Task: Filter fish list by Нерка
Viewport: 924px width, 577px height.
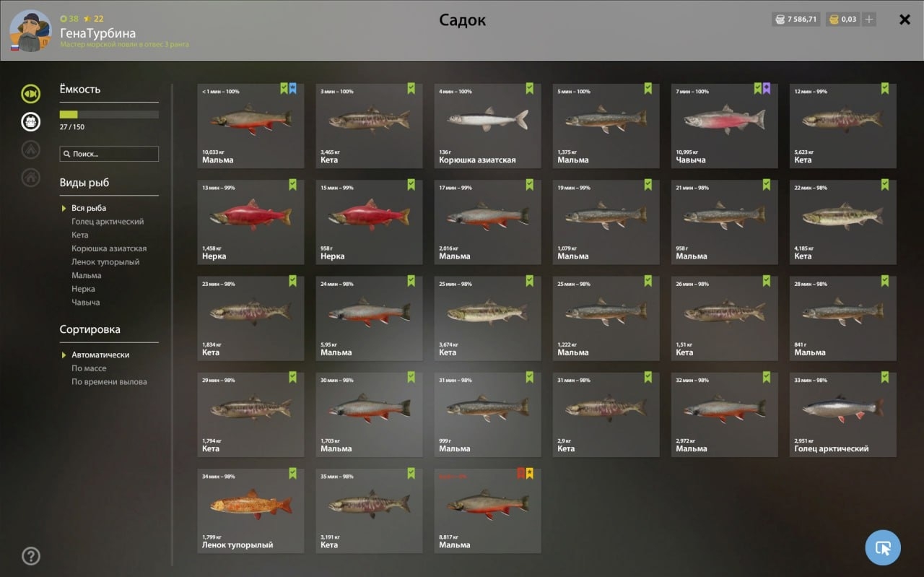Action: point(82,289)
